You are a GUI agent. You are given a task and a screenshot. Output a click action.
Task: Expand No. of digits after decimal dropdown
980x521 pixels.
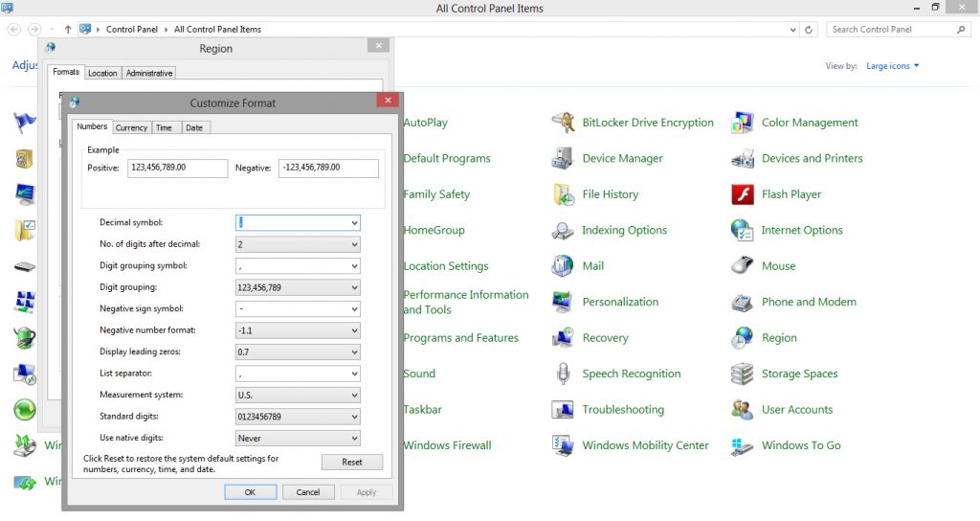(354, 244)
